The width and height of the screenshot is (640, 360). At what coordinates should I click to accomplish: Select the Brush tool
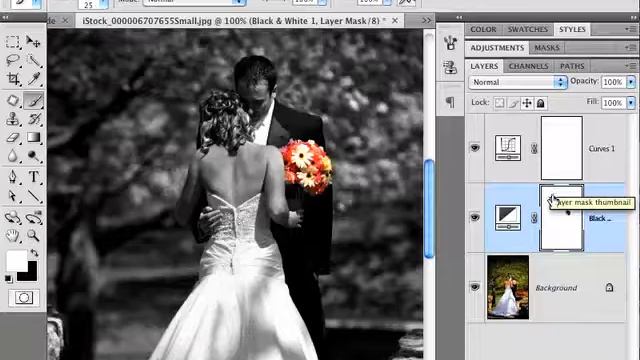pyautogui.click(x=33, y=100)
